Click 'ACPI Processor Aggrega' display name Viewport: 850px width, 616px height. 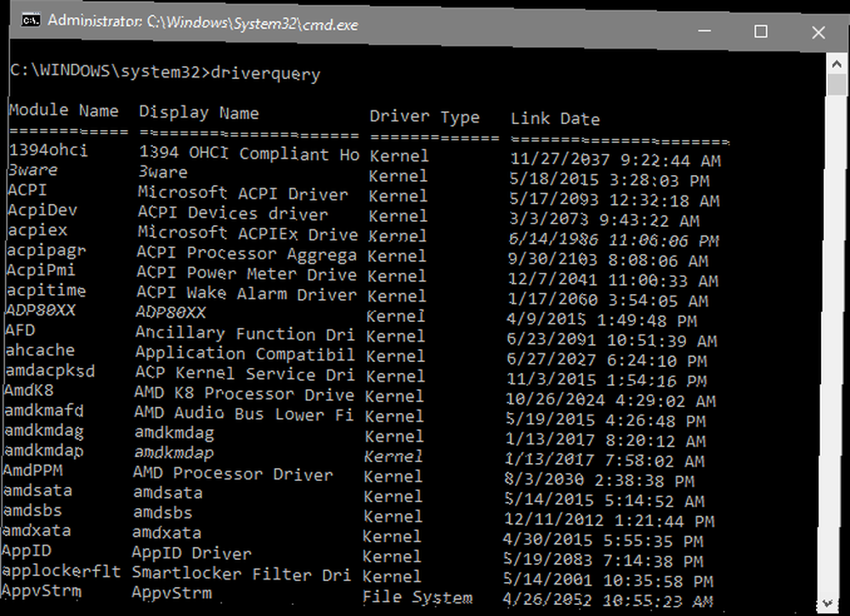pyautogui.click(x=246, y=253)
